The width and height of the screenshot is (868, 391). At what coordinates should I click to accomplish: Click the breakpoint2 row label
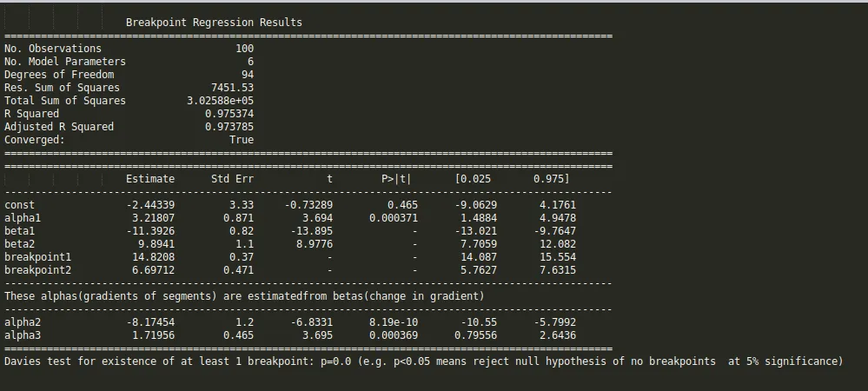click(37, 270)
